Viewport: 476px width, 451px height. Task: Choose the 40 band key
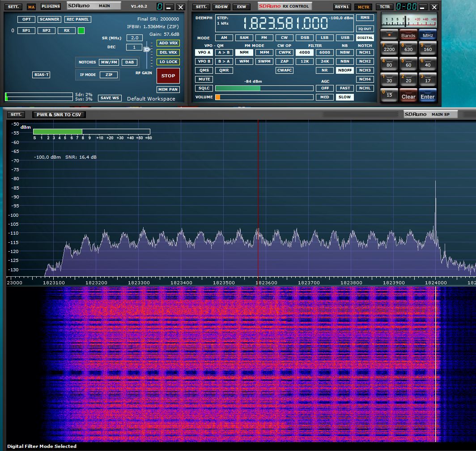pyautogui.click(x=427, y=64)
